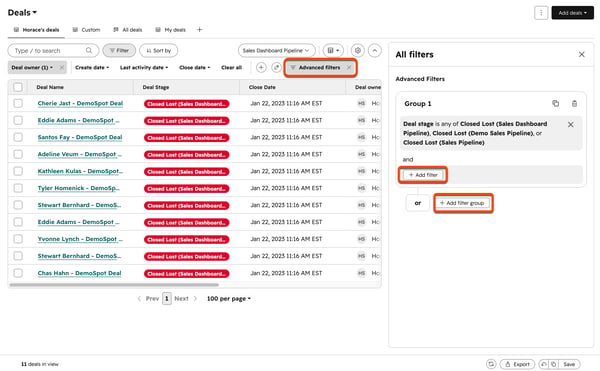Click the undo icon next to Save
600x371 pixels.
coord(543,364)
